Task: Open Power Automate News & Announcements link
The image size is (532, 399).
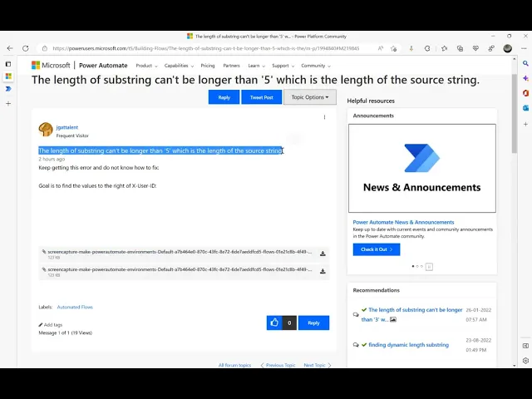Action: [403, 222]
